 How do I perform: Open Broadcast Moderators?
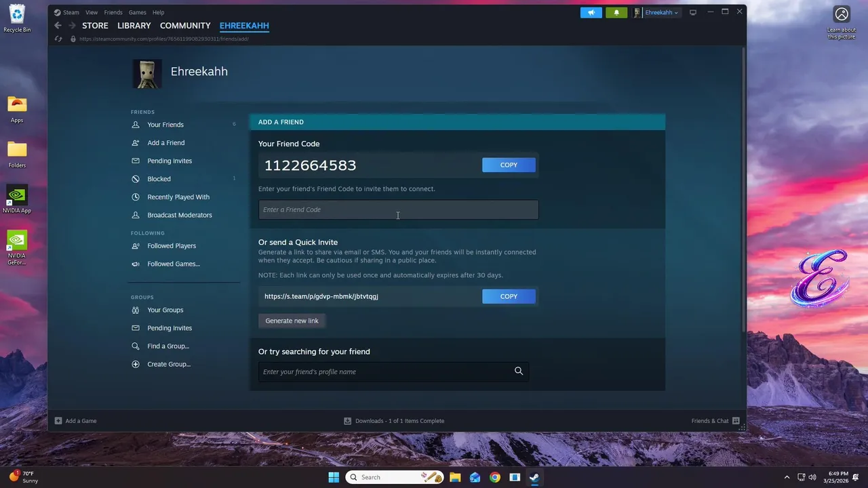[x=180, y=215]
